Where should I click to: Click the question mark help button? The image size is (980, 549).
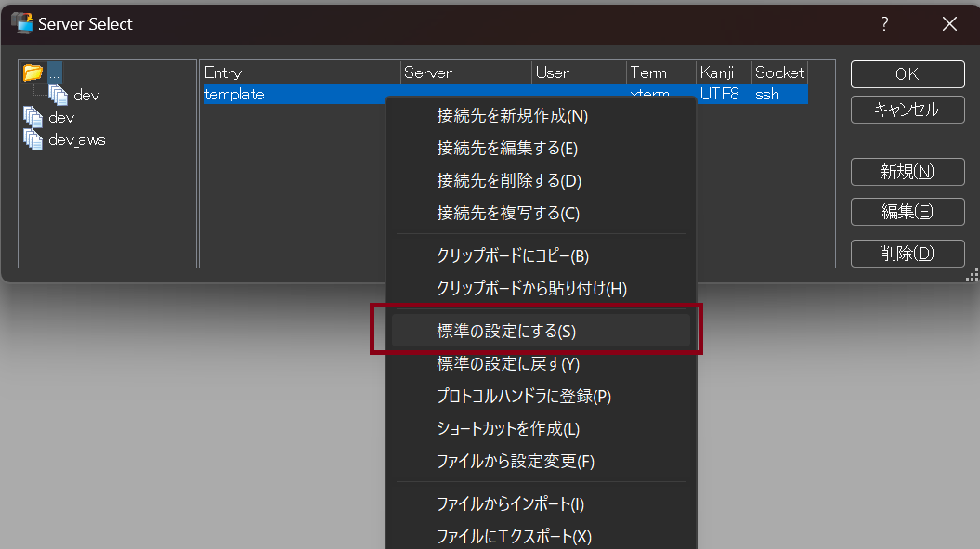(x=884, y=24)
